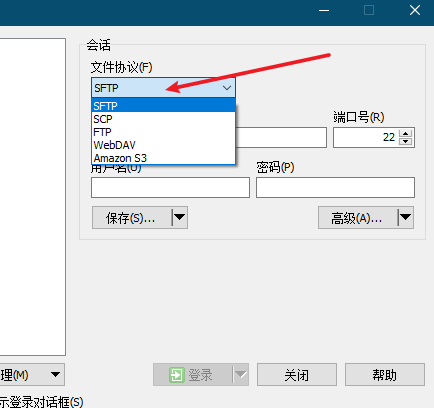Click the port number field showing 22
This screenshot has width=434, height=408.
366,137
